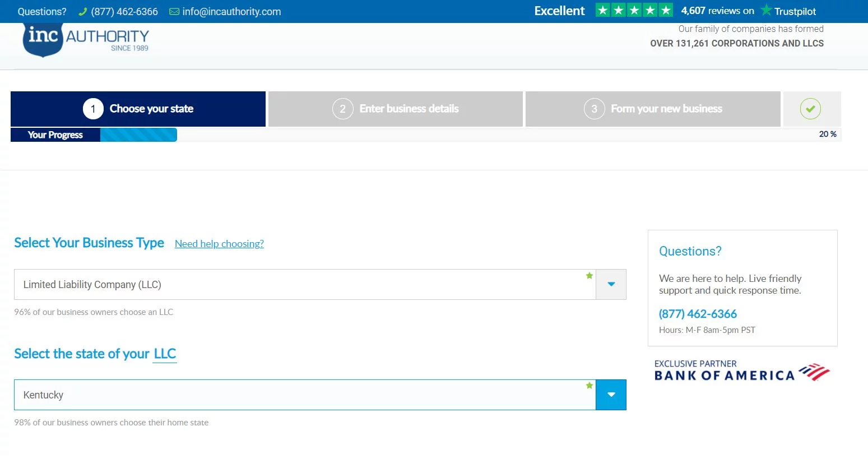Screen dimensions: 868x459
Task: Click the five-star Trustpilot rating
Action: tap(634, 11)
